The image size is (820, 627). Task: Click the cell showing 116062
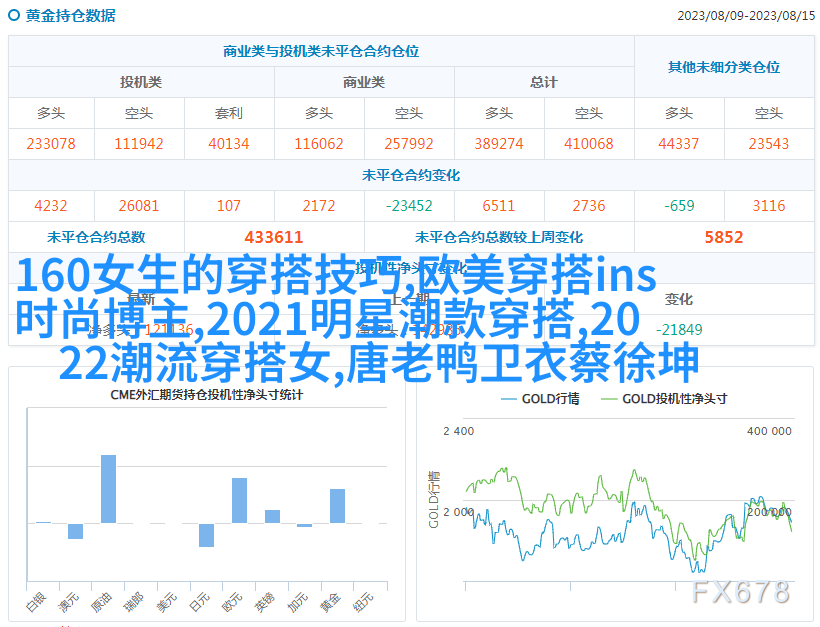tap(318, 144)
